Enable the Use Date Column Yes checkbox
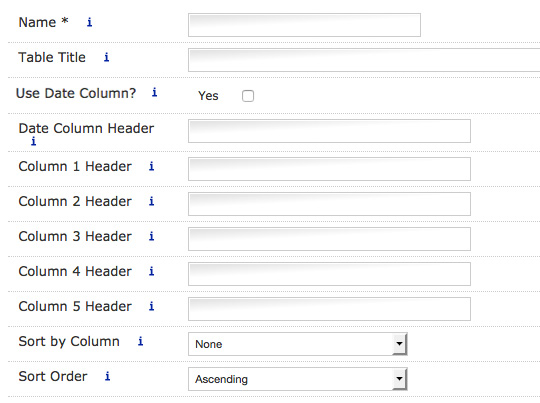The image size is (540, 403). point(248,96)
